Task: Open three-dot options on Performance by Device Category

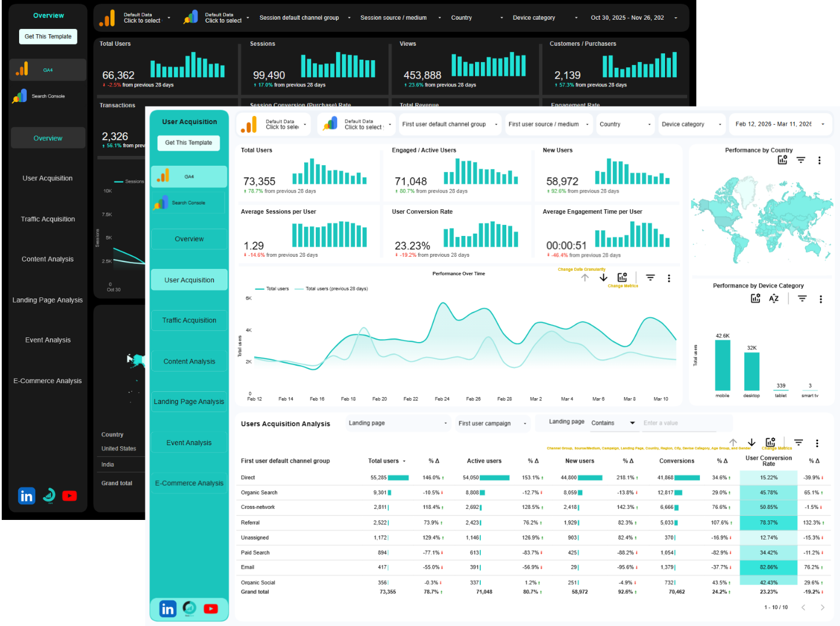Action: [x=821, y=299]
